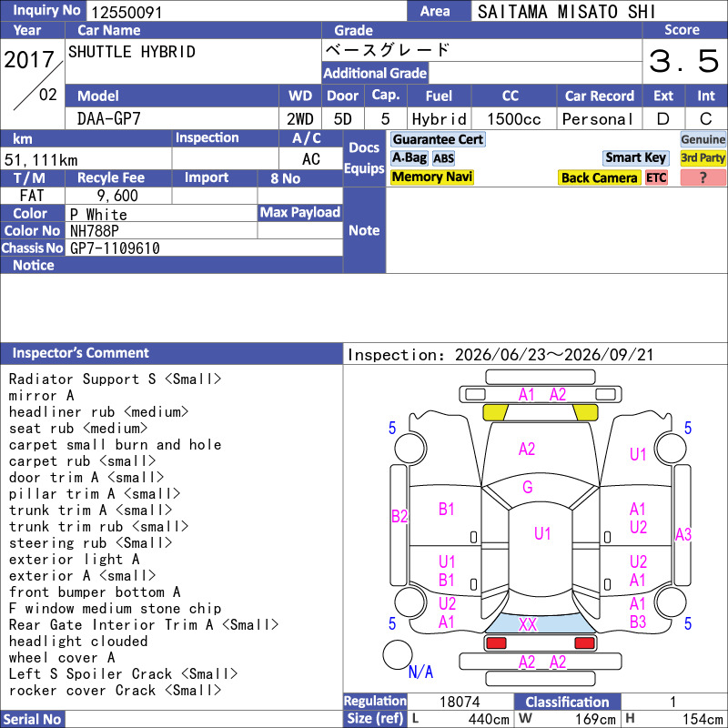Click the Additional Grade label

[x=375, y=73]
